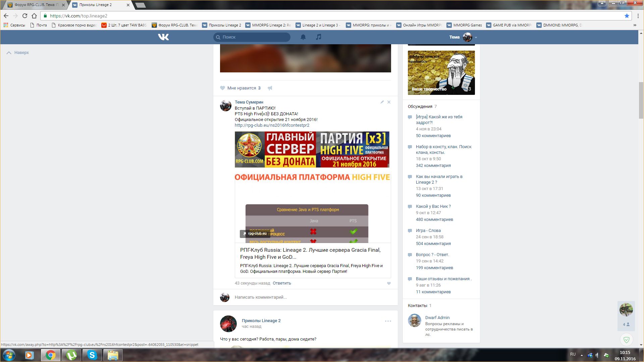Expand the hidden bookmarks chevron

point(635,25)
